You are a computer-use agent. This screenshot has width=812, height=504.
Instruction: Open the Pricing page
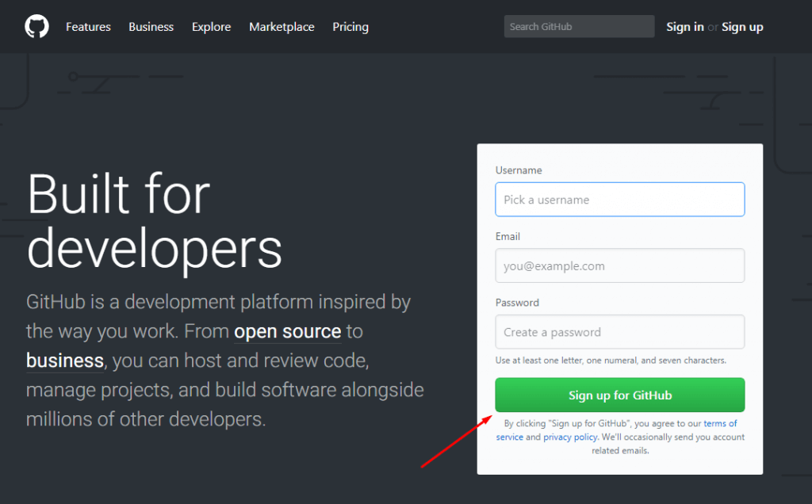tap(350, 26)
